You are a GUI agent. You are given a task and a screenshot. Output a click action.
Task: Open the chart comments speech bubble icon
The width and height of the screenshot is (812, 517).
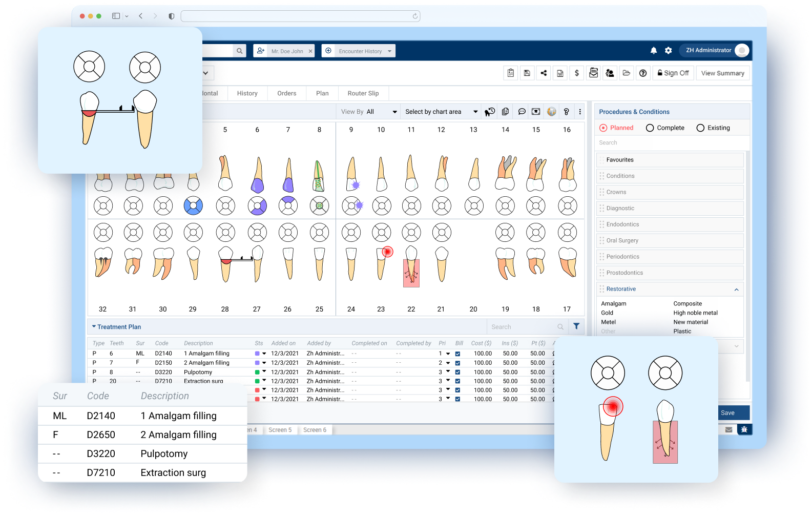522,112
